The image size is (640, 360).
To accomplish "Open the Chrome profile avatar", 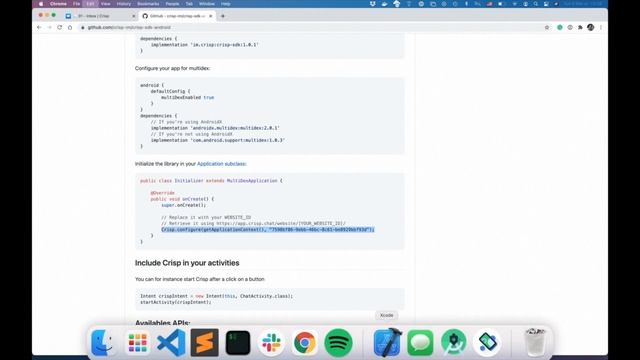I will (x=591, y=27).
